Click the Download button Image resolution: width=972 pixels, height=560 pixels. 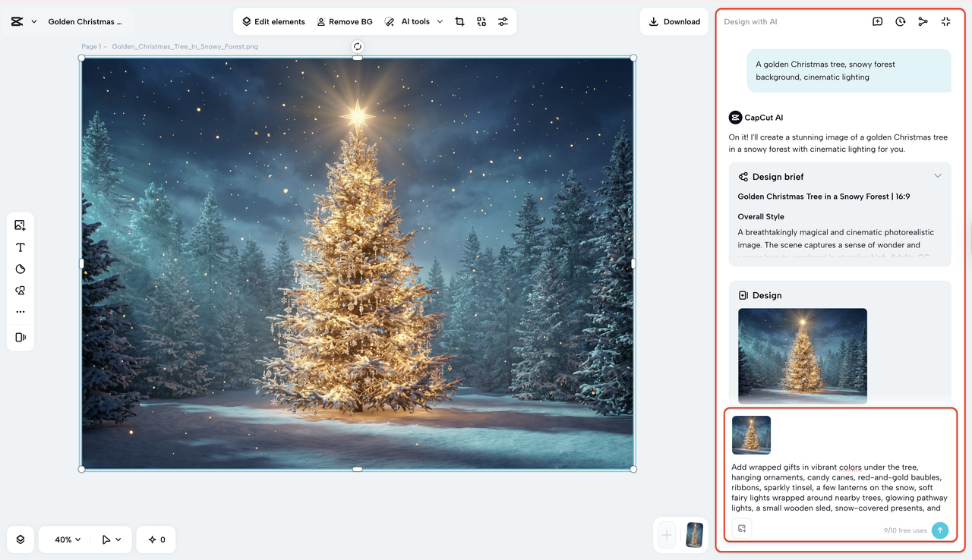coord(674,21)
